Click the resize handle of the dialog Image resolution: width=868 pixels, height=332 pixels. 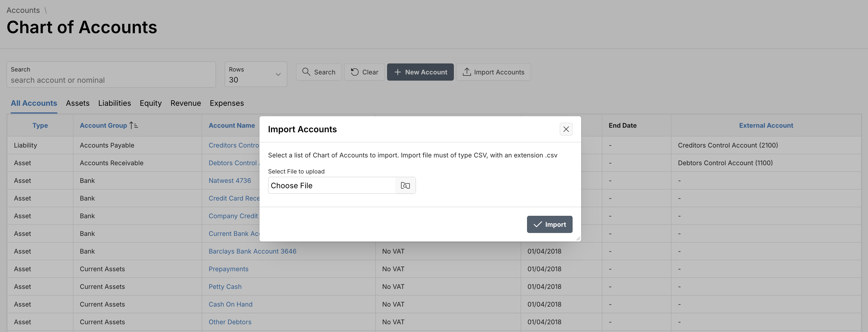(578, 238)
